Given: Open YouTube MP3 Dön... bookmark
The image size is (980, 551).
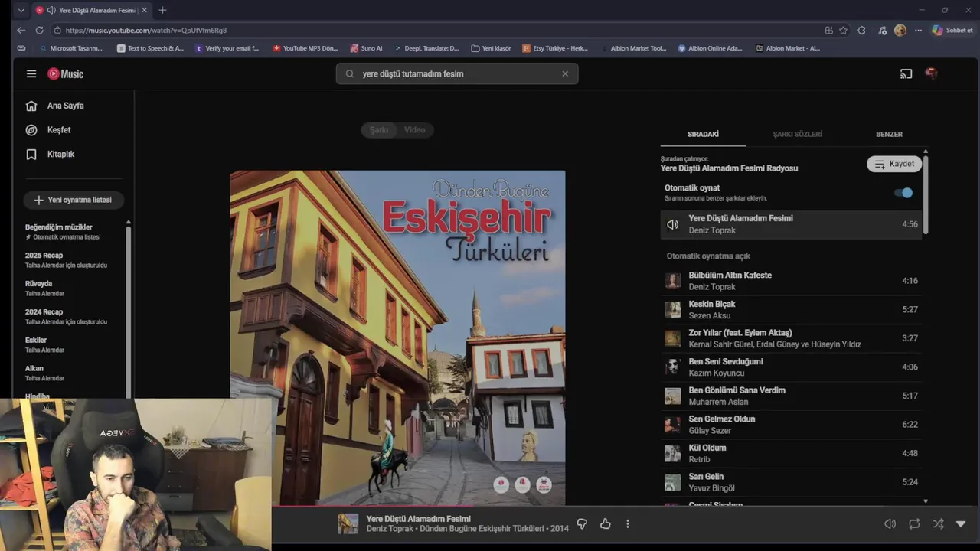Looking at the screenshot, I should tap(305, 48).
